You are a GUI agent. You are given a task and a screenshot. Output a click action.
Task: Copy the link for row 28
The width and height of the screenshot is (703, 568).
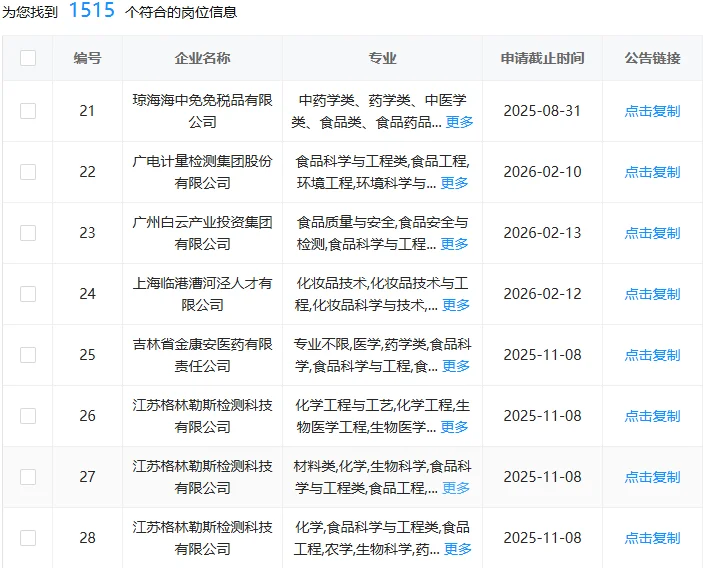point(652,538)
